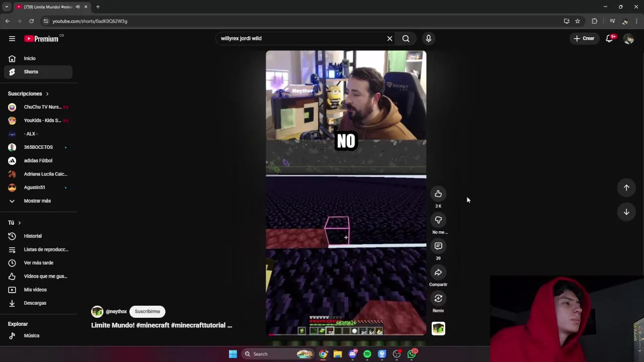Open Música under Explorar
Screen dimensions: 644x362
(x=38, y=336)
